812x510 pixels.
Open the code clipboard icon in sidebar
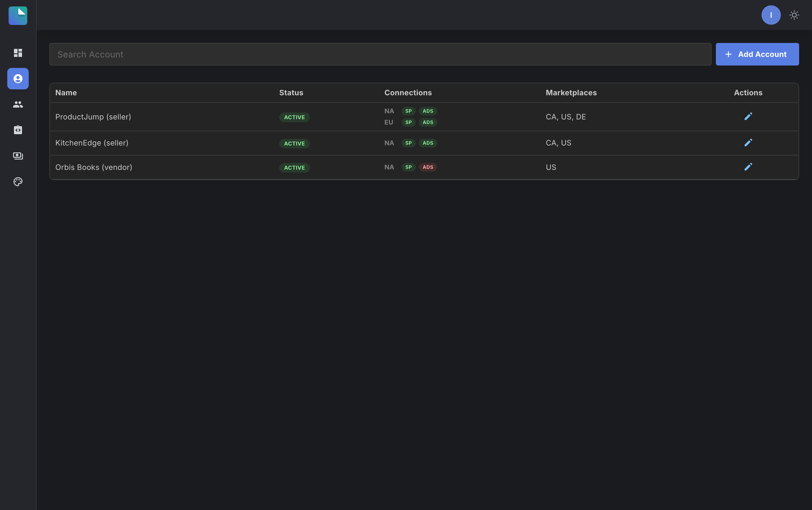(18, 130)
